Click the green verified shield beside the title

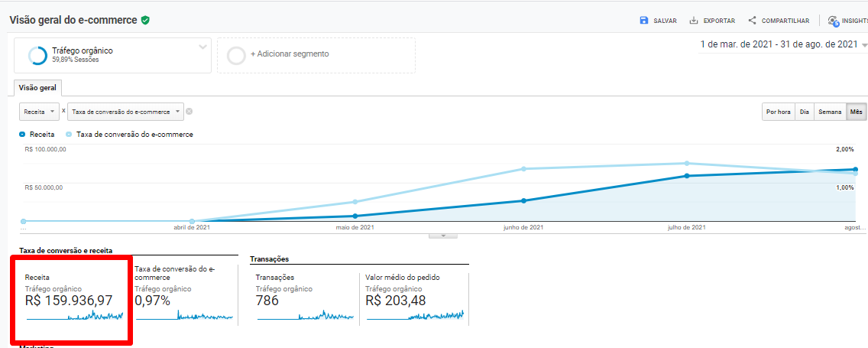click(x=145, y=20)
